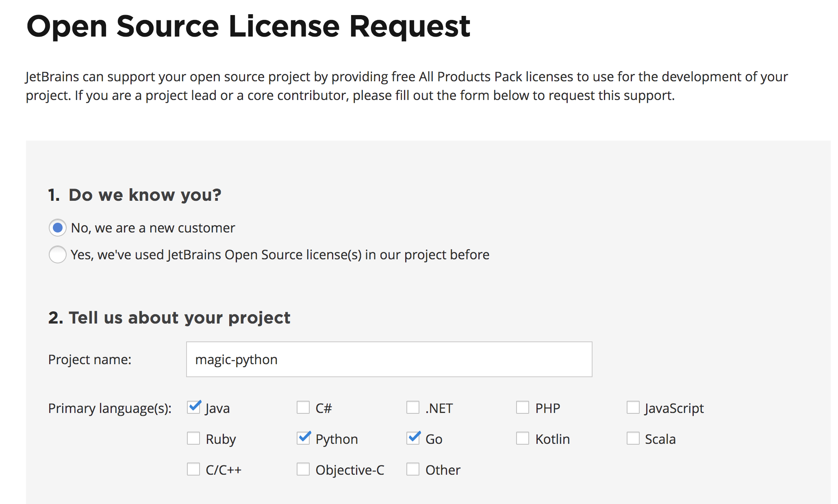Uncheck the Java language checkbox
The height and width of the screenshot is (504, 838).
[x=194, y=407]
